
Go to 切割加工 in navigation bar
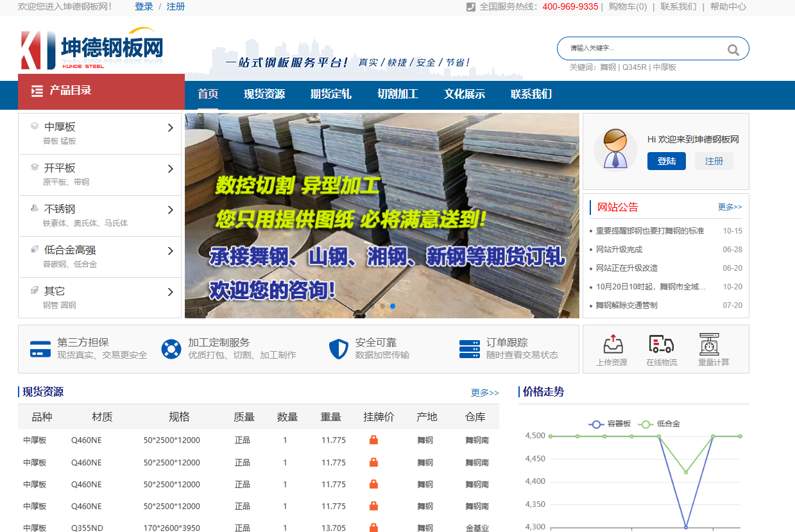397,94
